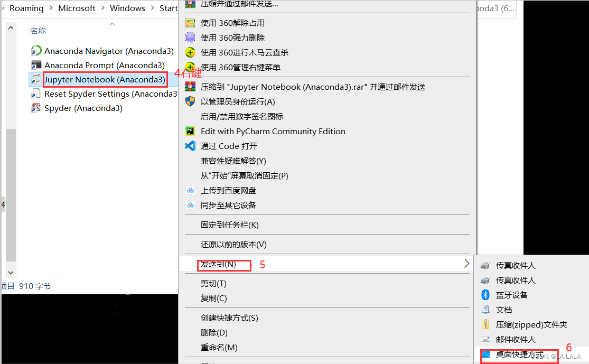Click the 360 icon beside 使用 360强力删除
Image resolution: width=589 pixels, height=364 pixels.
[x=191, y=38]
